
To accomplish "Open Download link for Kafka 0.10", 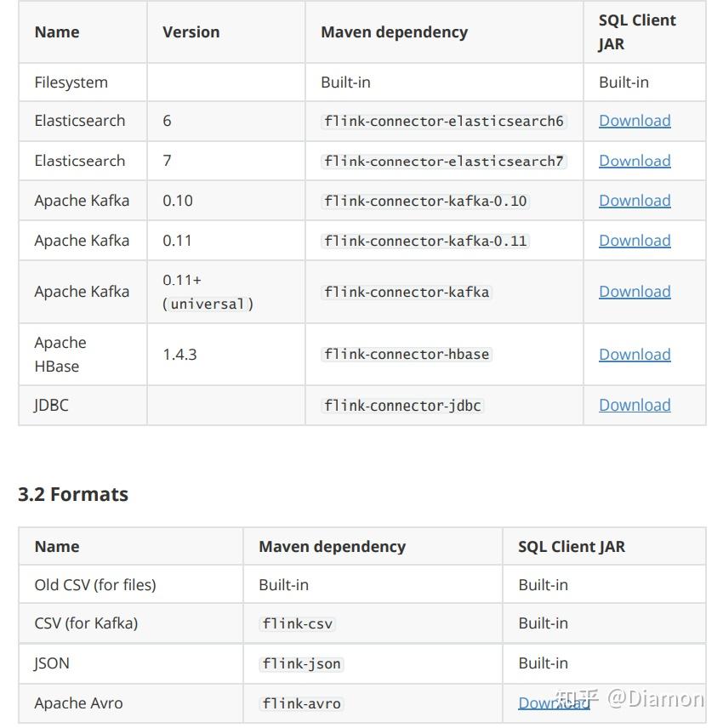I will click(635, 201).
